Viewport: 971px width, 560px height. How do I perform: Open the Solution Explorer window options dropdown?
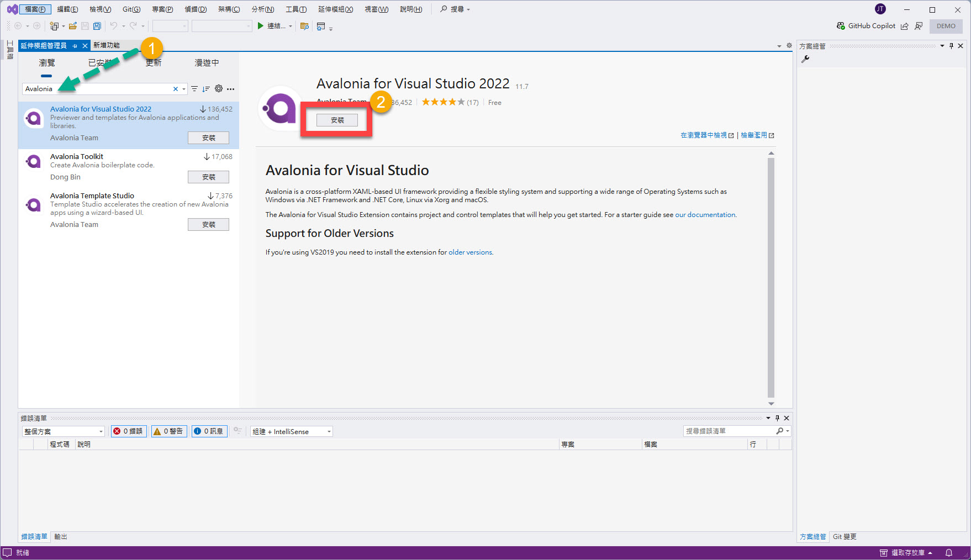pyautogui.click(x=942, y=46)
